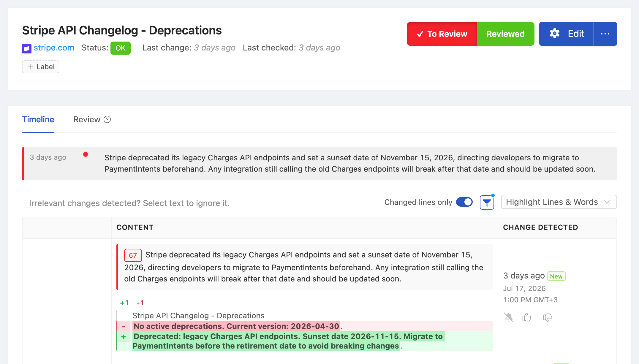Open Highlight Lines & Words dropdown

(559, 202)
